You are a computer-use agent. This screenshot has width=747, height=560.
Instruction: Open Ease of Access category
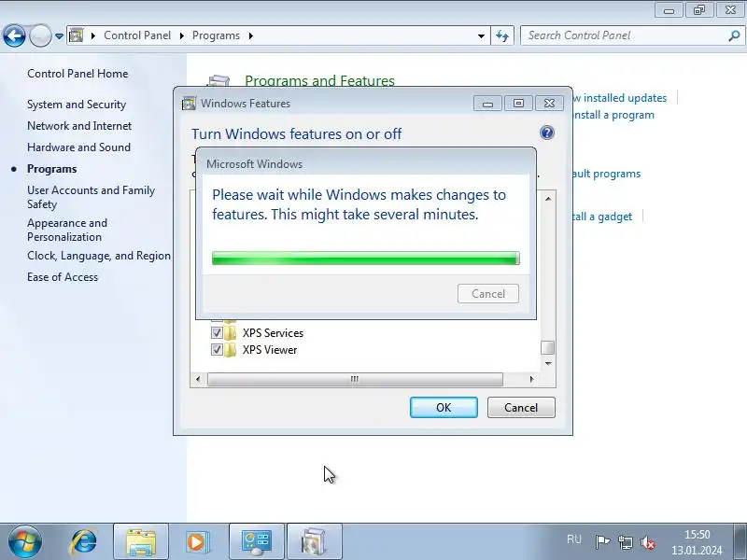pos(63,277)
